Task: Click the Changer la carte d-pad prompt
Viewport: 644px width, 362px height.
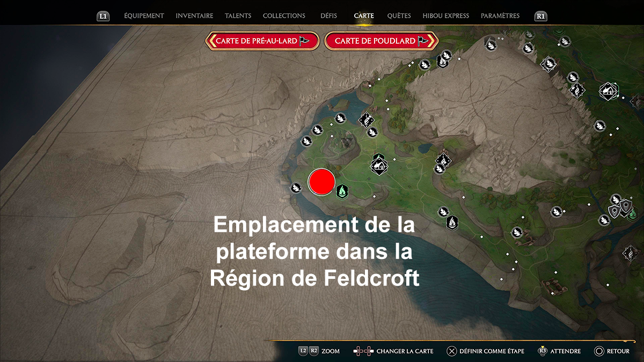Action: [x=393, y=351]
